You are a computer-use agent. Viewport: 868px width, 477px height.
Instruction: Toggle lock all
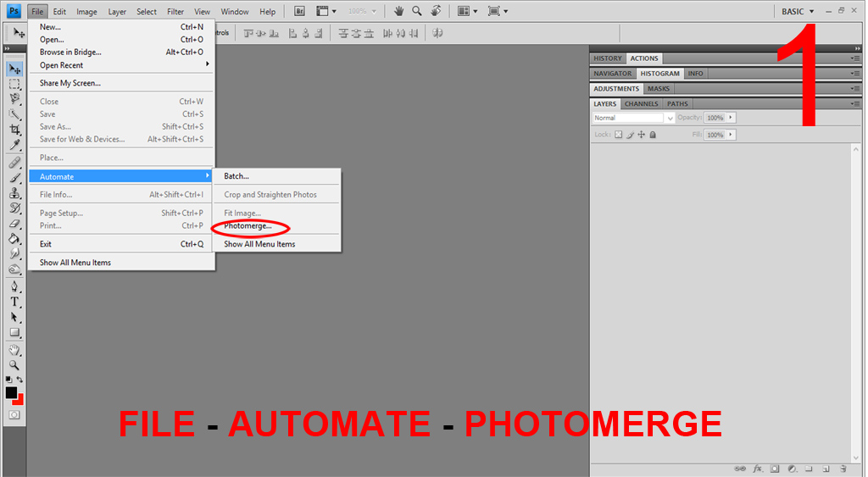[653, 135]
